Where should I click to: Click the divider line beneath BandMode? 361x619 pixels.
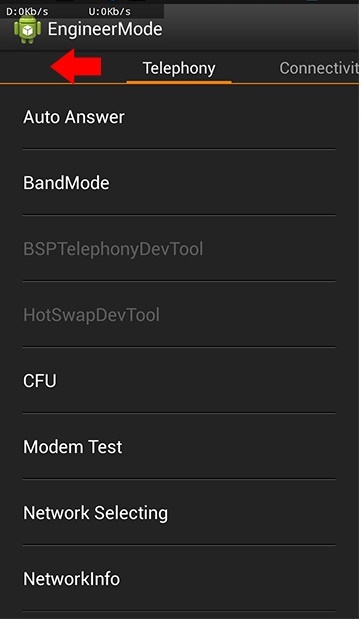(x=179, y=215)
